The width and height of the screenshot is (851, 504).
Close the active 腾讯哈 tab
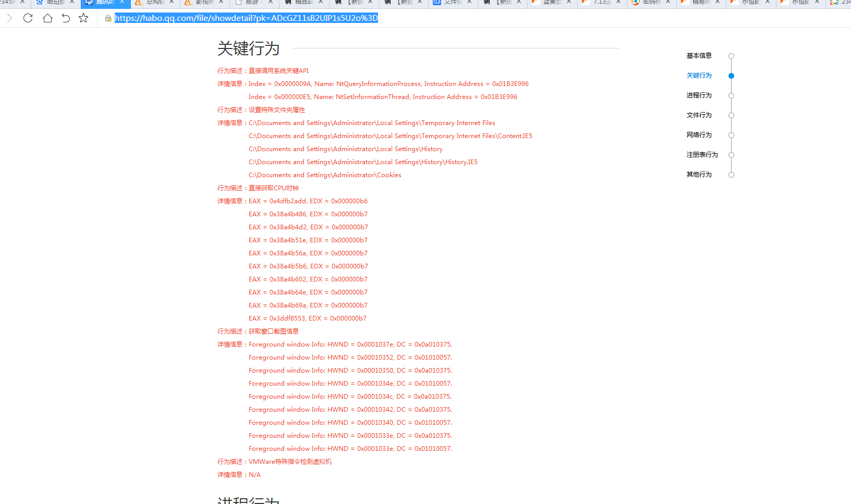point(122,2)
